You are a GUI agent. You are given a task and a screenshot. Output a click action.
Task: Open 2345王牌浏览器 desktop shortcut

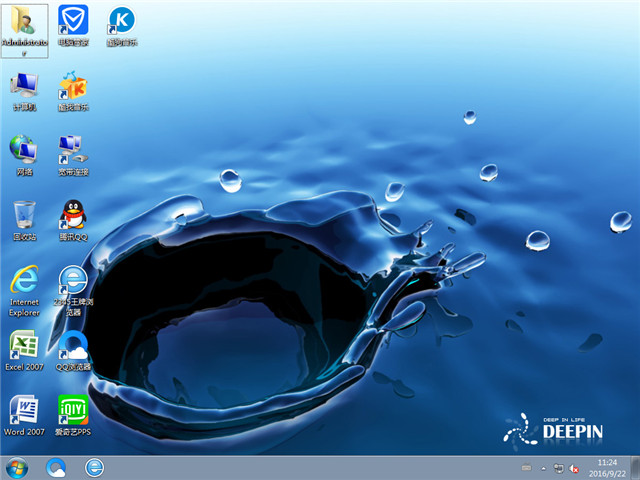73,281
